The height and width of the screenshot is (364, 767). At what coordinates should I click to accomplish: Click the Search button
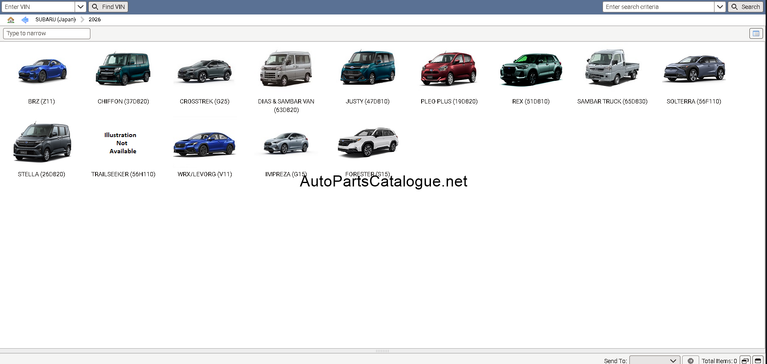745,7
